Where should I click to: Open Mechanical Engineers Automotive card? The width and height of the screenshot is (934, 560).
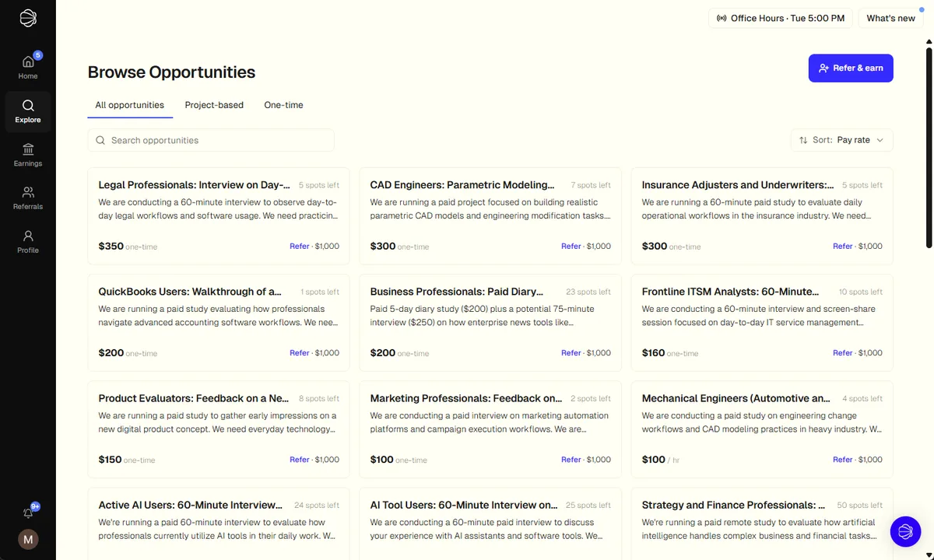(x=762, y=429)
